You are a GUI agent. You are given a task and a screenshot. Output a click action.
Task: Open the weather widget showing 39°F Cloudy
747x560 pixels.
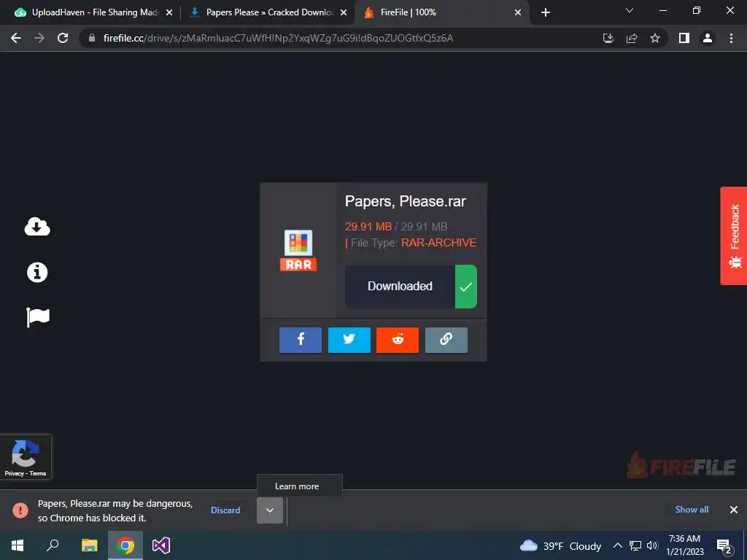click(560, 545)
